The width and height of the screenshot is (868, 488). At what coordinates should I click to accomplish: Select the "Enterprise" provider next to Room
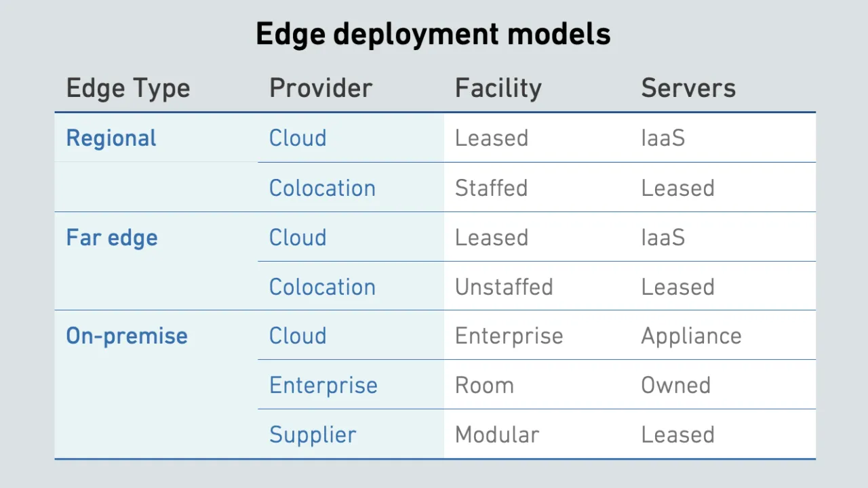323,386
